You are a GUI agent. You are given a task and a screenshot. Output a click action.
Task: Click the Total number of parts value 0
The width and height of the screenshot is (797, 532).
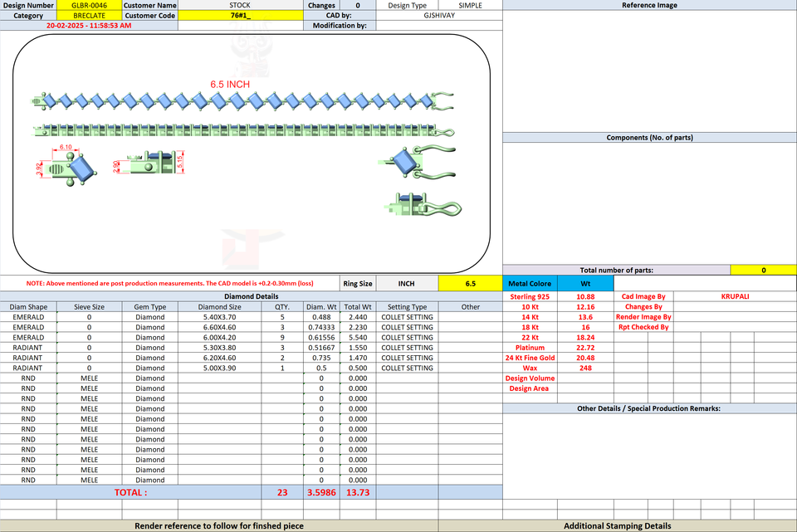click(x=764, y=271)
